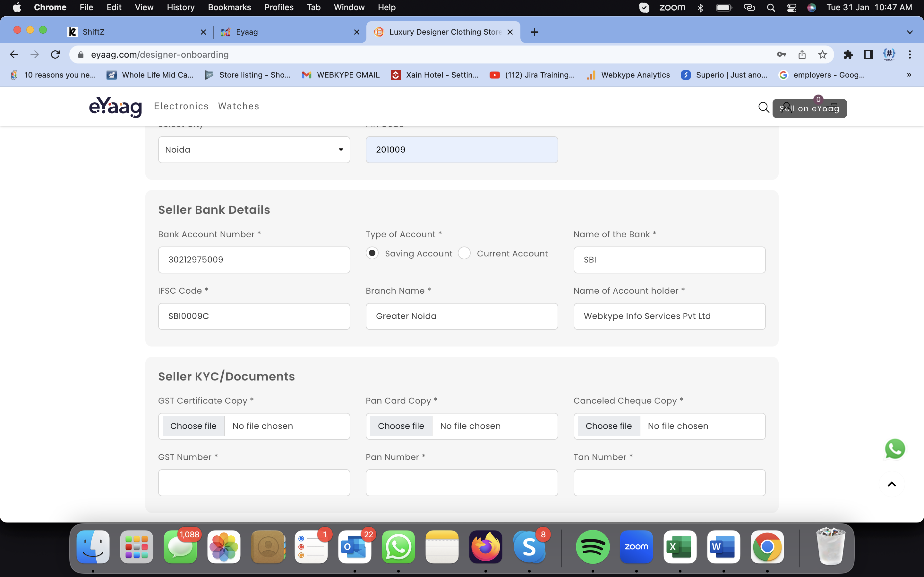Open the Bookmarks menu in menu bar
This screenshot has width=924, height=577.
click(229, 7)
